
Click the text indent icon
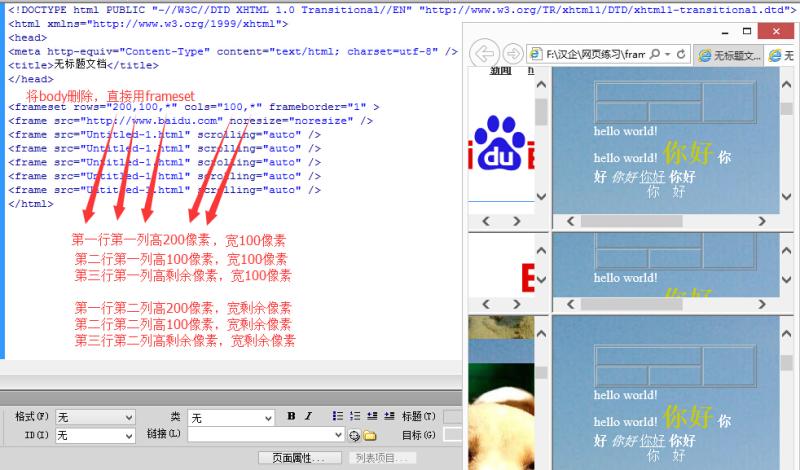(x=388, y=416)
